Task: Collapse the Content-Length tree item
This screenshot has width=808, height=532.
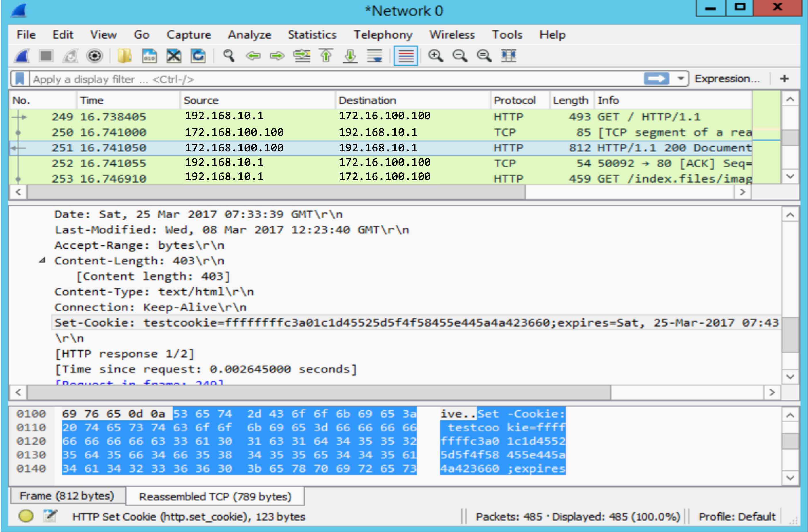Action: pos(42,261)
